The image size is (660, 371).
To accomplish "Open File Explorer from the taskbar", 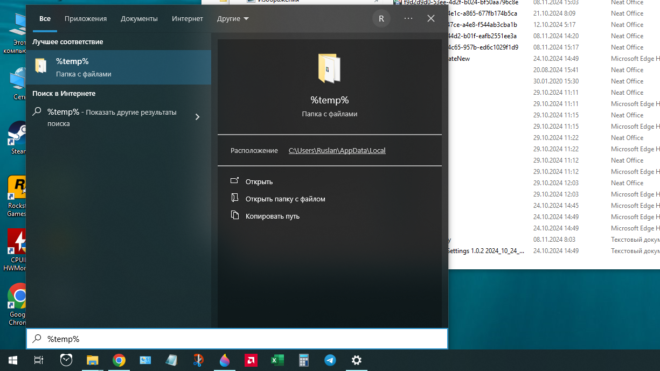I will pyautogui.click(x=93, y=360).
